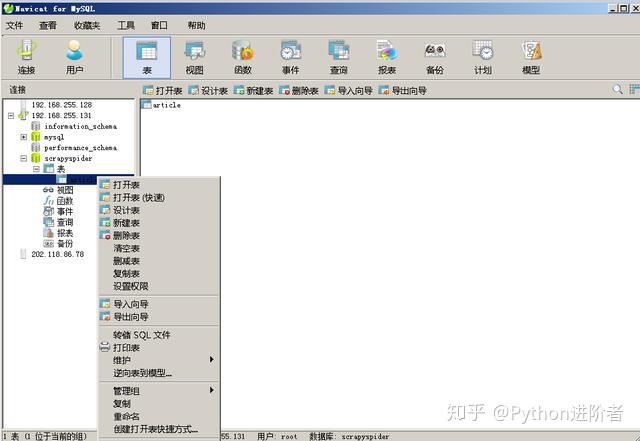Expand the 维护 submenu
Image resolution: width=640 pixels, height=441 pixels.
(159, 360)
